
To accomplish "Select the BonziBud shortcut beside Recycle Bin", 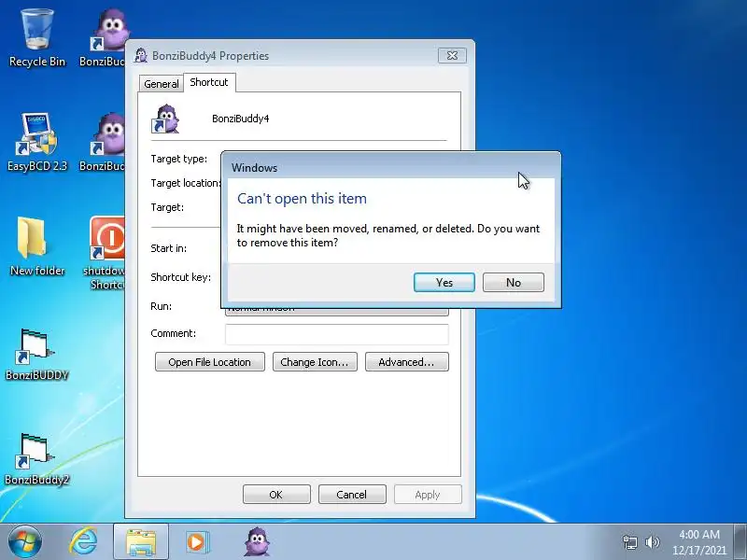I will (x=102, y=39).
